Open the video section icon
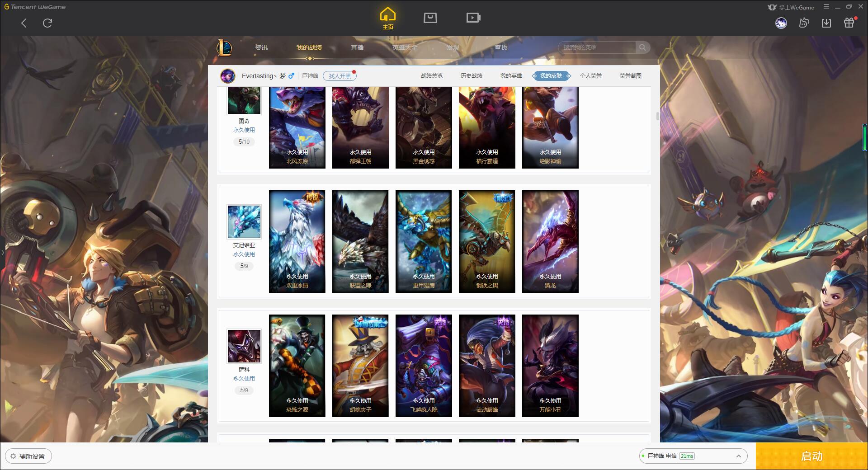 click(x=473, y=18)
